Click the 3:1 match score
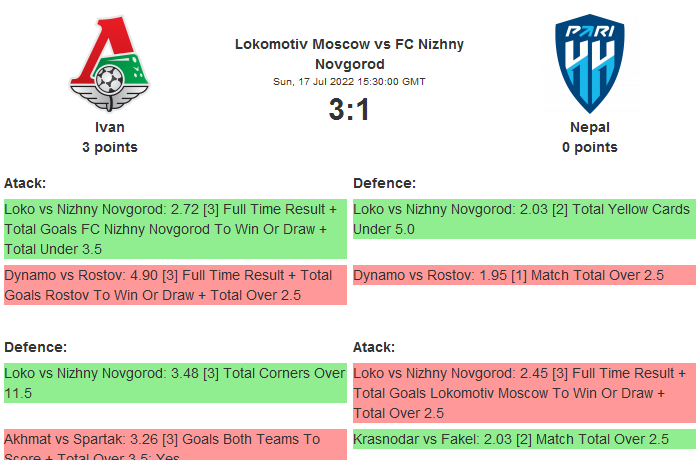Image resolution: width=700 pixels, height=460 pixels. point(349,109)
